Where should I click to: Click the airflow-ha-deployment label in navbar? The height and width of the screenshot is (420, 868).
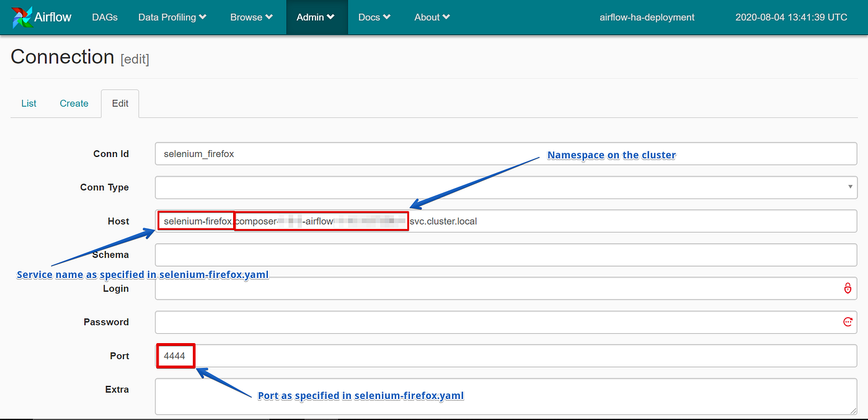647,17
